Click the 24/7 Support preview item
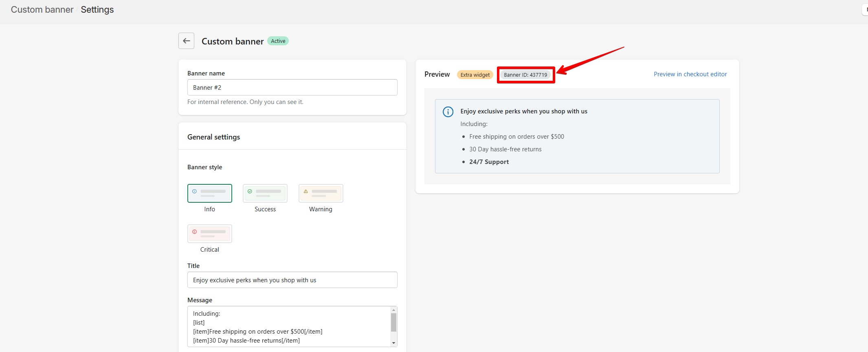 489,162
